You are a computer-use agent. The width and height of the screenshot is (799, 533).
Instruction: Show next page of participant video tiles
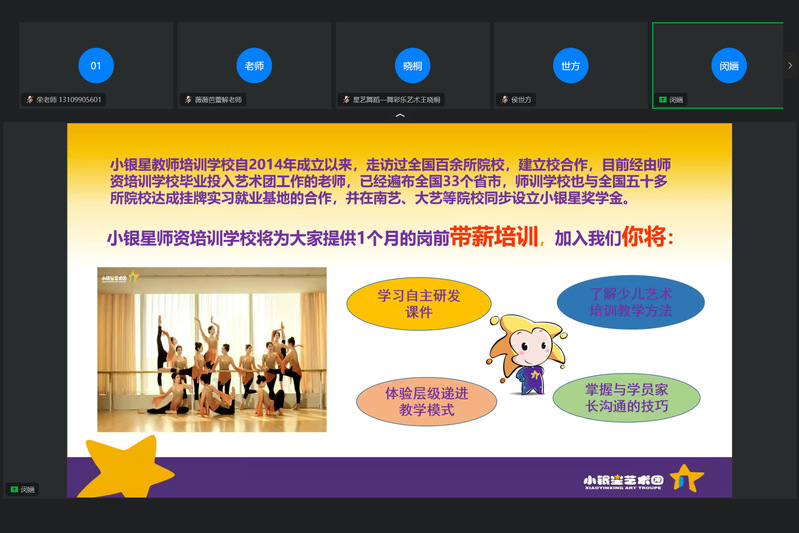point(790,66)
